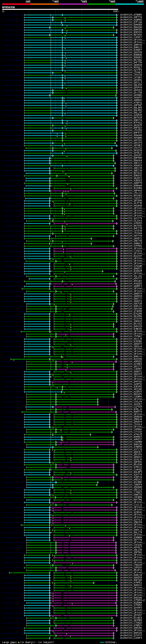Click hit label UniRef100_Q867J7
The image size is (146, 644).
131,299
